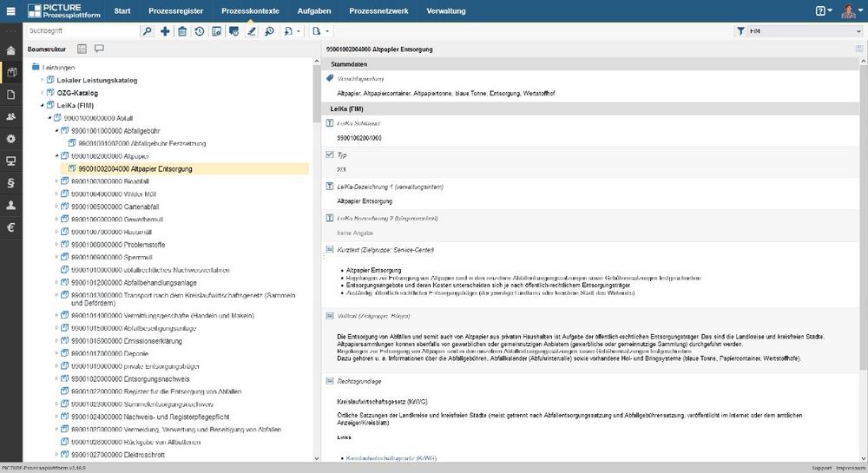Viewport: 868px width, 473px height.
Task: Click the comment bubble icon beside Baumstruktur
Action: [99, 49]
